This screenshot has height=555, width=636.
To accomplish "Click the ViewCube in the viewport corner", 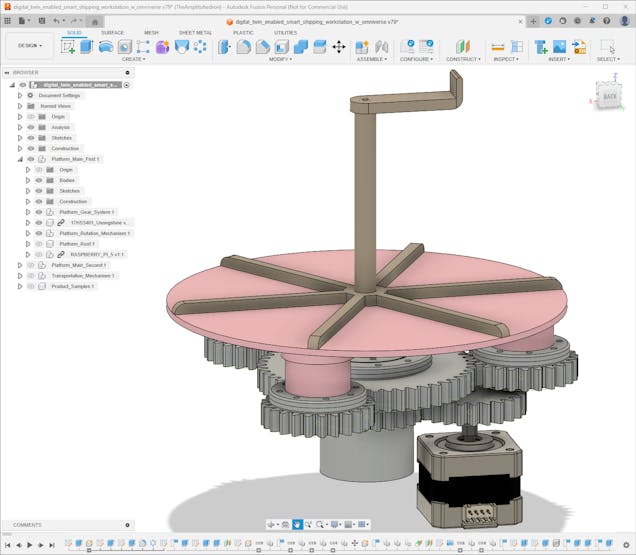I will (608, 96).
